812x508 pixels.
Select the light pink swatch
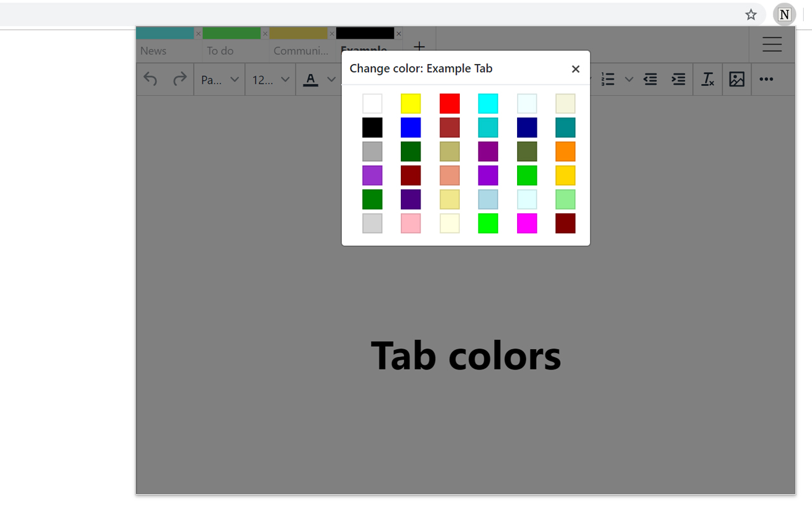[x=411, y=224]
